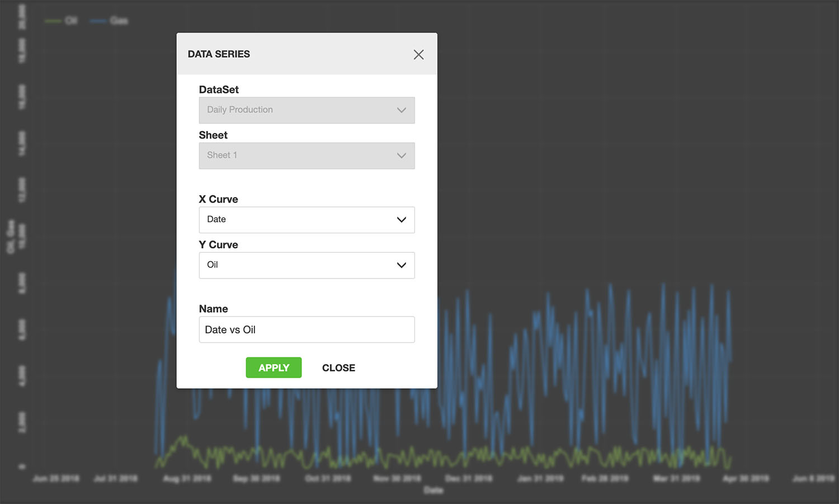Click the X Curve dropdown arrow
This screenshot has width=839, height=504.
pyautogui.click(x=401, y=220)
